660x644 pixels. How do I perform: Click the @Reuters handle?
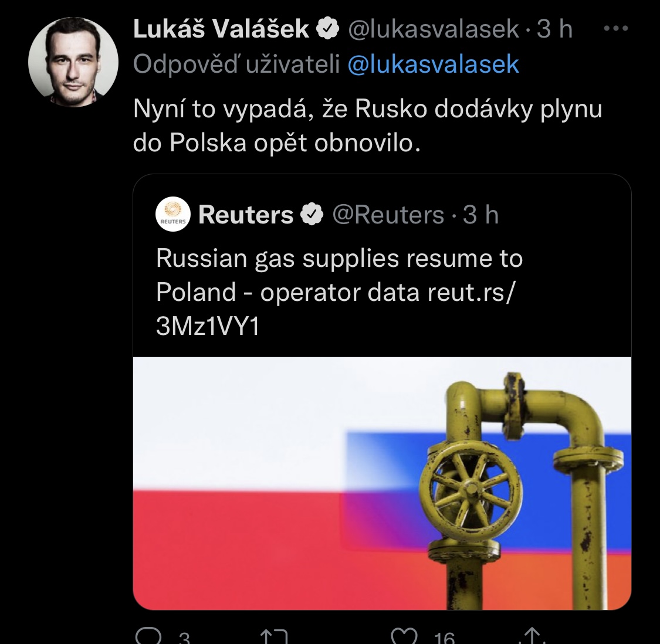point(388,215)
